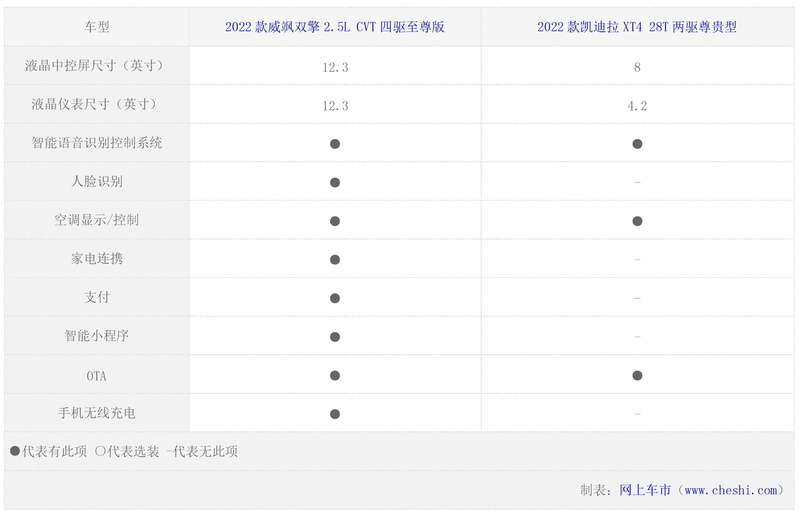Click the 12.3 value in 液晶中控屏尺寸 row
This screenshot has height=517, width=800.
(x=335, y=67)
